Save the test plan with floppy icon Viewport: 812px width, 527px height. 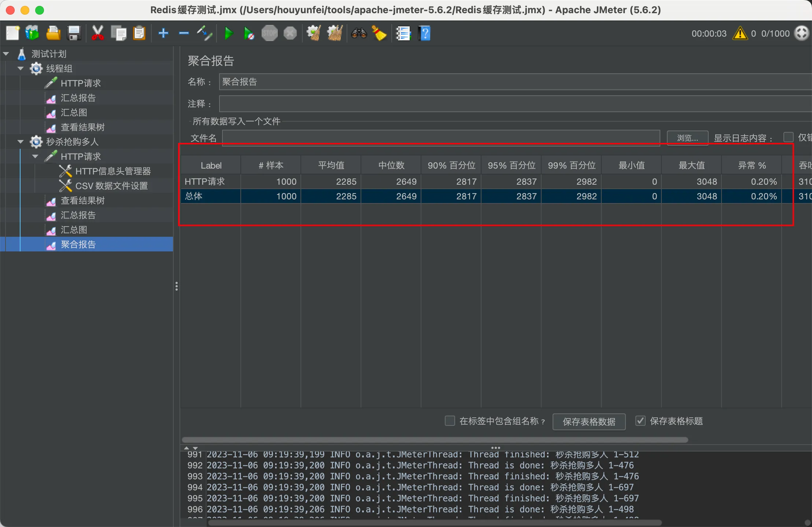pos(74,33)
